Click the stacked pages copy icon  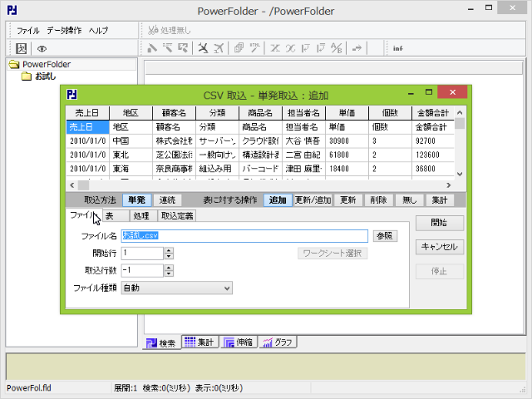tap(239, 48)
